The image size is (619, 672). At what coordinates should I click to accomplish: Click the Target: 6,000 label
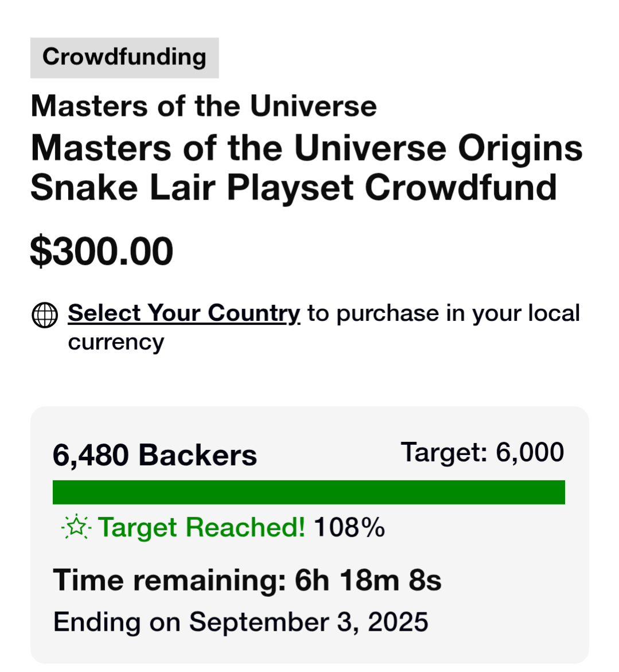tap(482, 452)
